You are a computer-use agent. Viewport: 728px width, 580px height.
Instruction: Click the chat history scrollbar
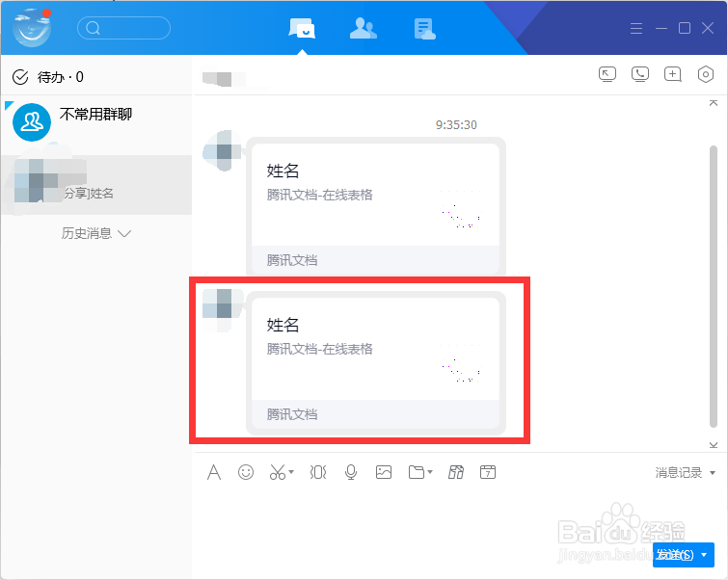point(714,286)
